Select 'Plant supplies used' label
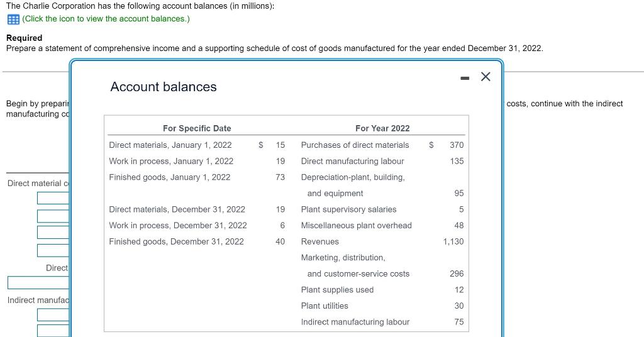The height and width of the screenshot is (337, 644). (337, 290)
